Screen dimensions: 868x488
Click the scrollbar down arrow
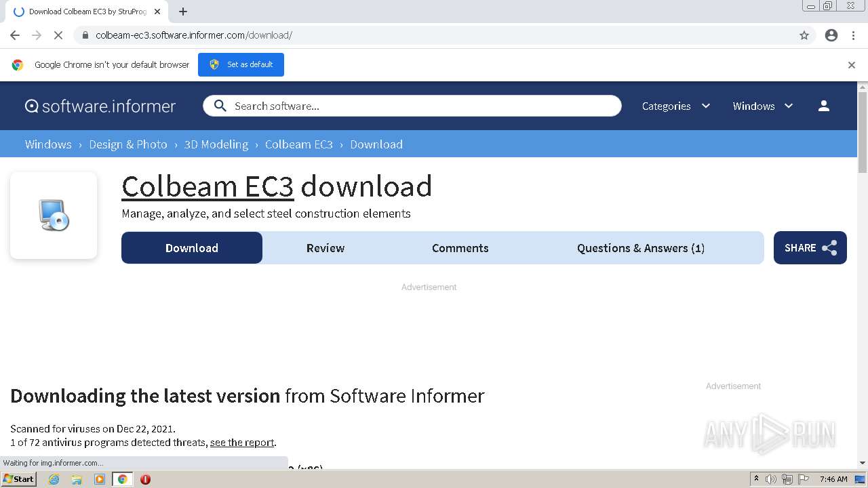[x=863, y=464]
